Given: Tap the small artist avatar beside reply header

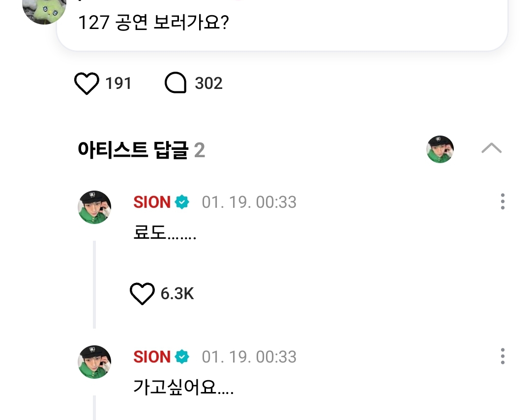Looking at the screenshot, I should 440,149.
